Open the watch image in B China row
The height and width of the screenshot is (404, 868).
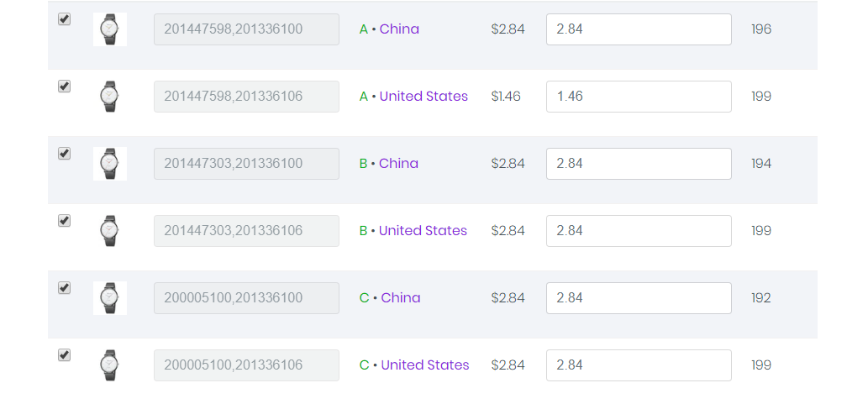pyautogui.click(x=109, y=164)
